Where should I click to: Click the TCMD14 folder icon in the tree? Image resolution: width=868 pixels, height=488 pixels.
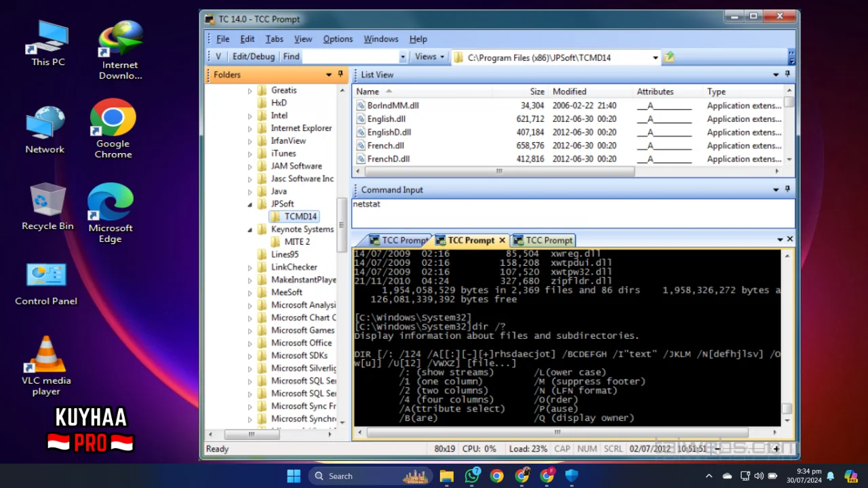point(275,216)
